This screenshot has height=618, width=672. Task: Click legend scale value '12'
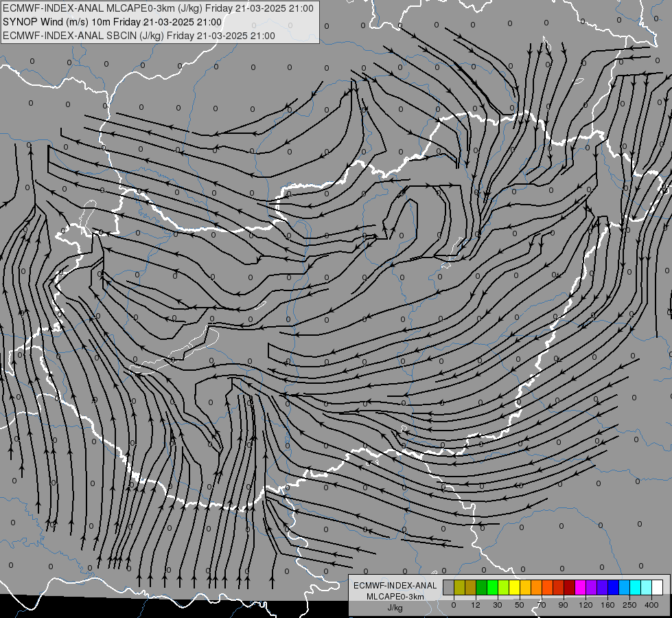(475, 605)
